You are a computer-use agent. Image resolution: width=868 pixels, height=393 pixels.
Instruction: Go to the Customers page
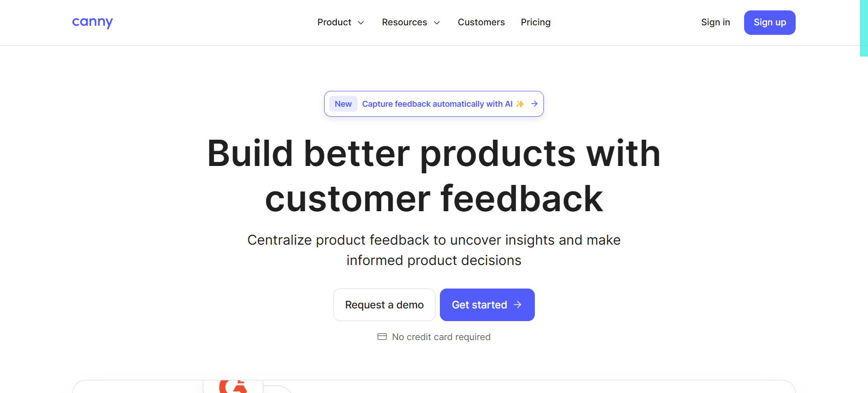(x=481, y=22)
